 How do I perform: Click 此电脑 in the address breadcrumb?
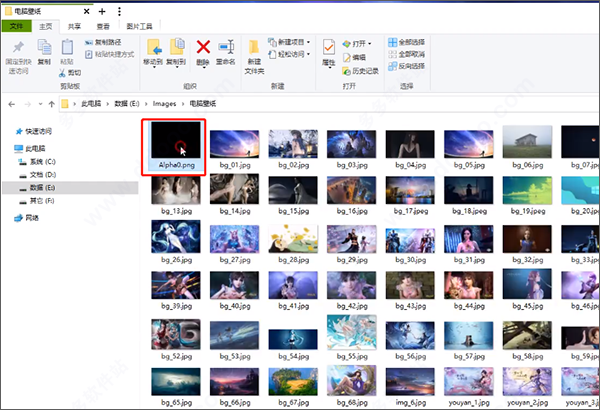tap(91, 104)
